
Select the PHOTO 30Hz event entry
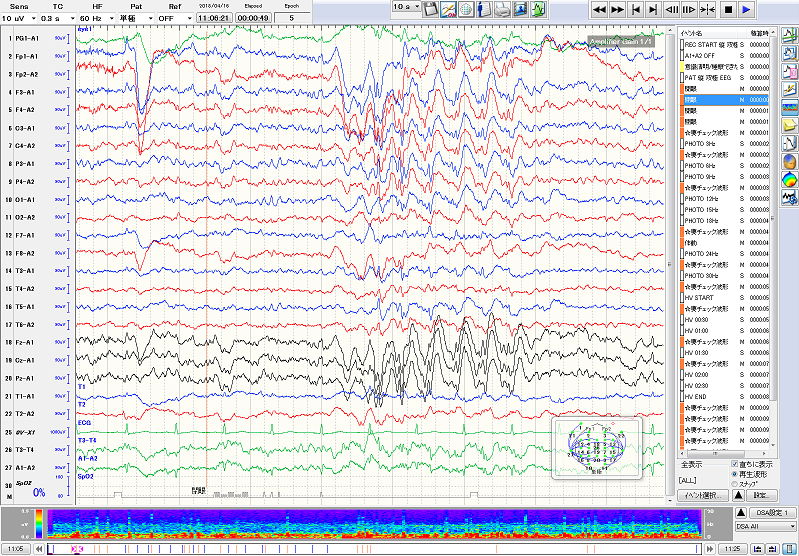tap(704, 275)
